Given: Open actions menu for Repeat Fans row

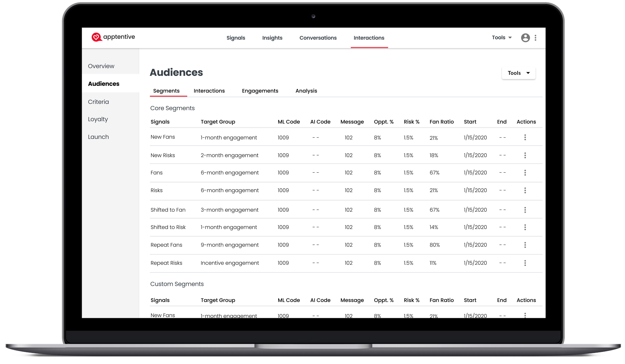Looking at the screenshot, I should click(525, 245).
